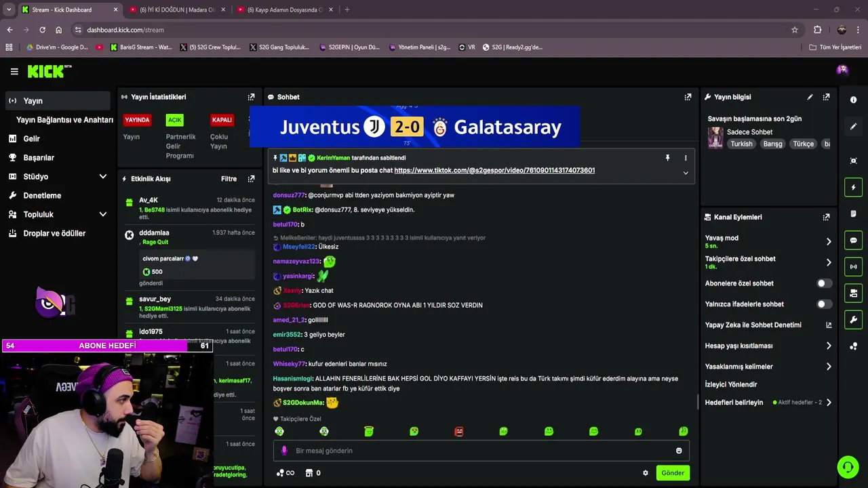This screenshot has width=868, height=488.
Task: Pop out the Yayın İstatistikleri panel
Action: coord(251,97)
